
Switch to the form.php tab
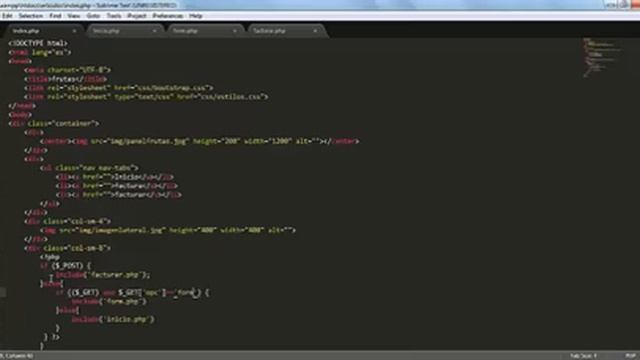coord(204,31)
